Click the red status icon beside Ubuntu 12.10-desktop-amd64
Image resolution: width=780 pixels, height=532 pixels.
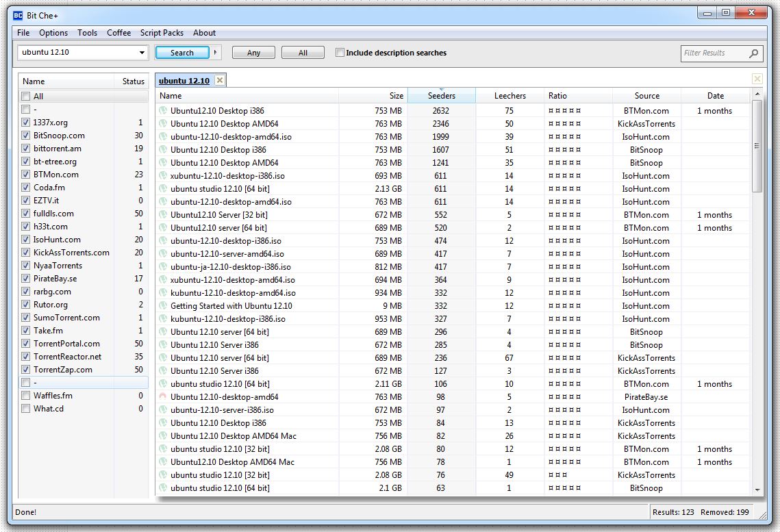click(x=163, y=397)
